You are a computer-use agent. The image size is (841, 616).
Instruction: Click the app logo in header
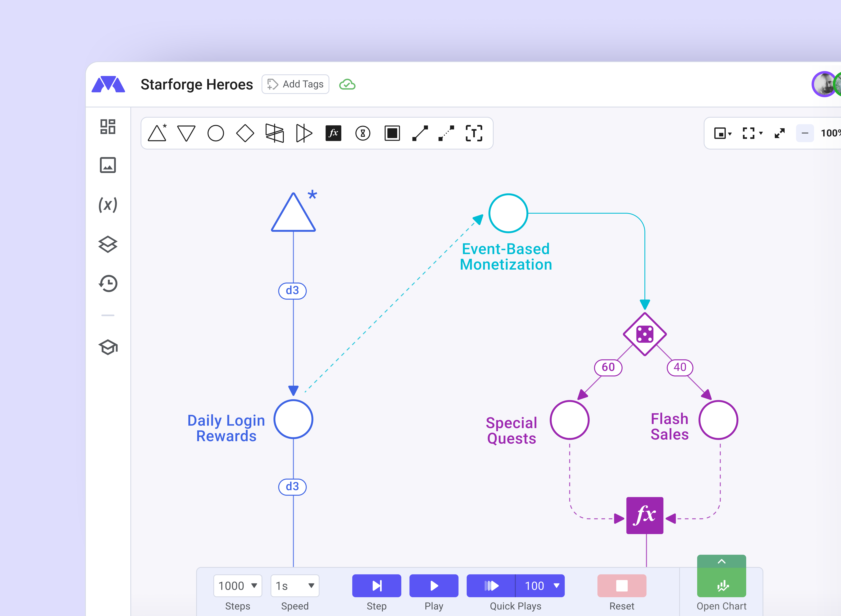(x=108, y=84)
